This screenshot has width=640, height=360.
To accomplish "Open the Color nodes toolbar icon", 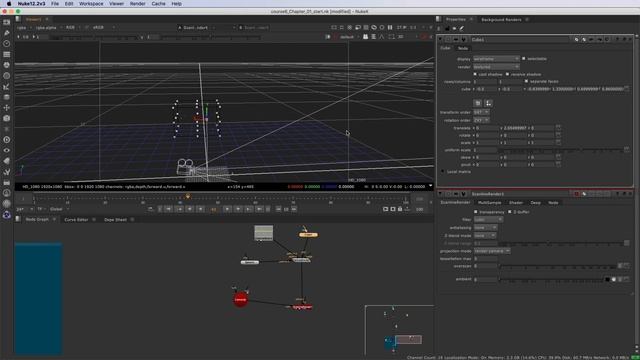I will [x=7, y=65].
